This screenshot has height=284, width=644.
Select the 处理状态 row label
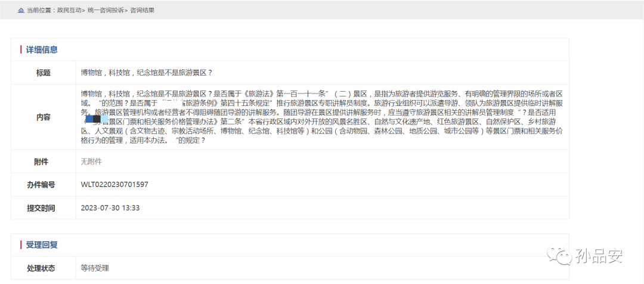pyautogui.click(x=41, y=268)
